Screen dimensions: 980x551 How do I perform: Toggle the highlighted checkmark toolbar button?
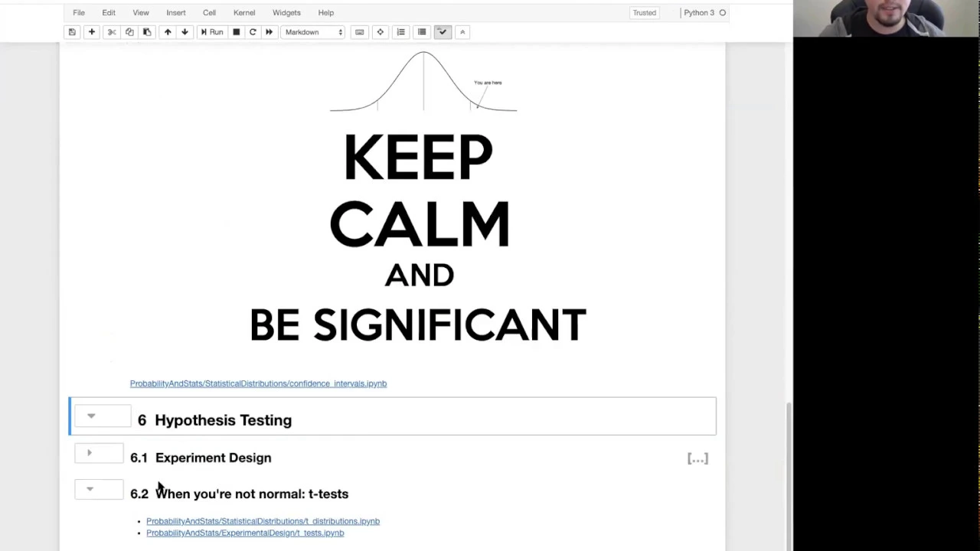443,32
